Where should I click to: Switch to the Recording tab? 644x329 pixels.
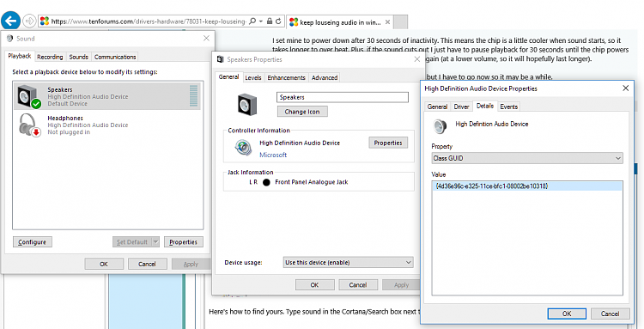tap(50, 57)
